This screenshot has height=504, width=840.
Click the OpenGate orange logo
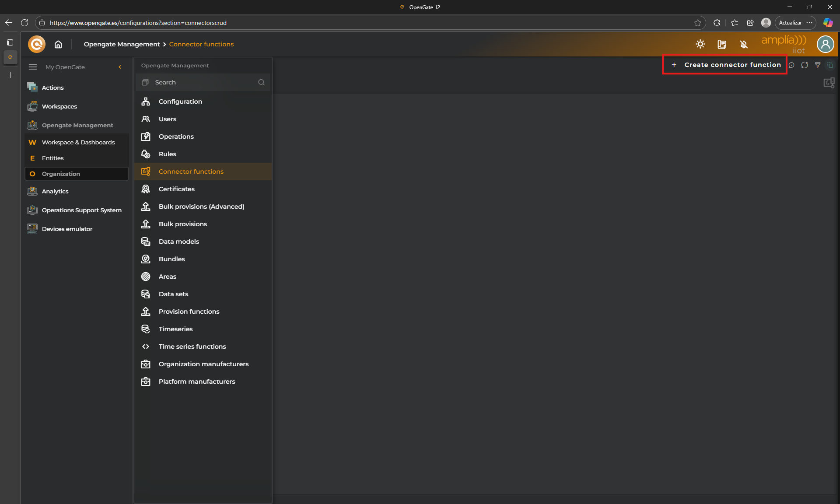[x=37, y=44]
